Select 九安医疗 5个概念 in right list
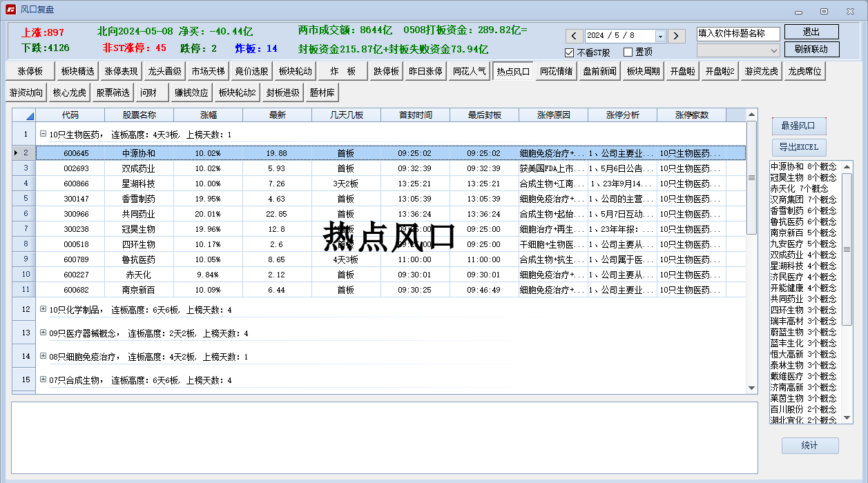The height and width of the screenshot is (483, 868). [804, 244]
